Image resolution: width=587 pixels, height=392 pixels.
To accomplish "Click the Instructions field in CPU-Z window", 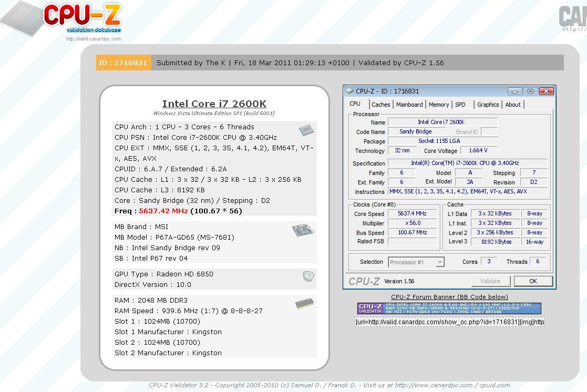I will pyautogui.click(x=468, y=191).
